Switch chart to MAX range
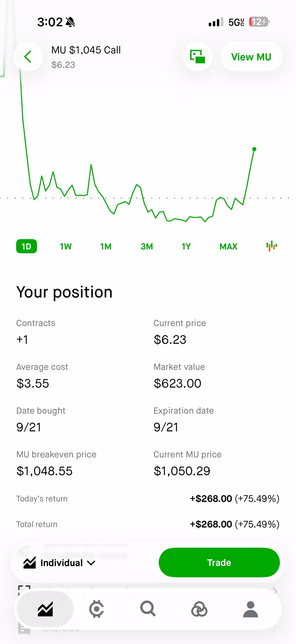This screenshot has width=296, height=644. coord(228,247)
